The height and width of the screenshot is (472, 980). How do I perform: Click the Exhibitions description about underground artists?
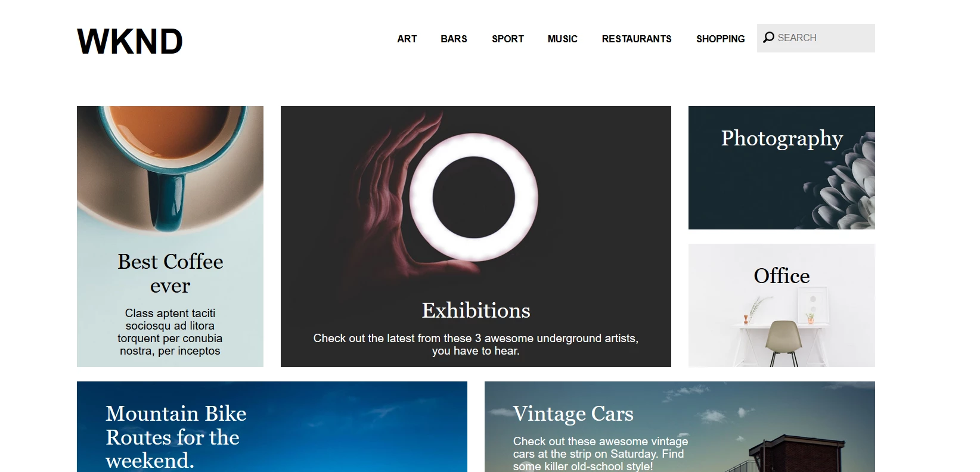pyautogui.click(x=476, y=344)
